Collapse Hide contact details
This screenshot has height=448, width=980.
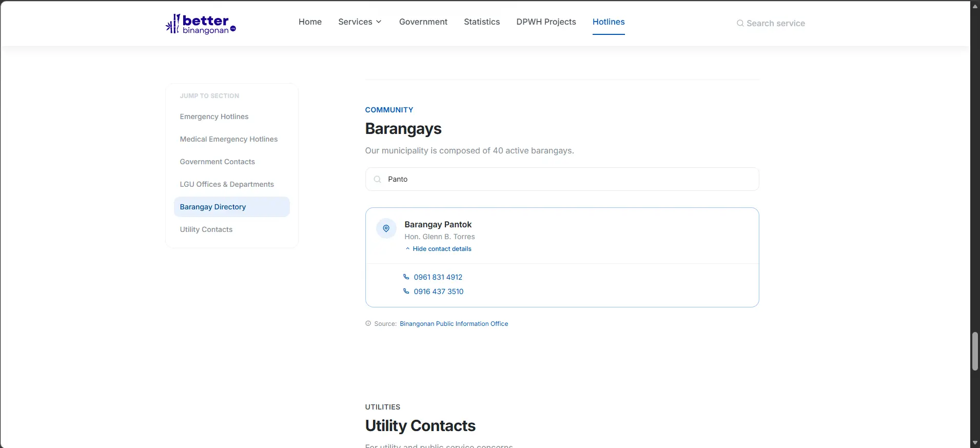(x=439, y=249)
